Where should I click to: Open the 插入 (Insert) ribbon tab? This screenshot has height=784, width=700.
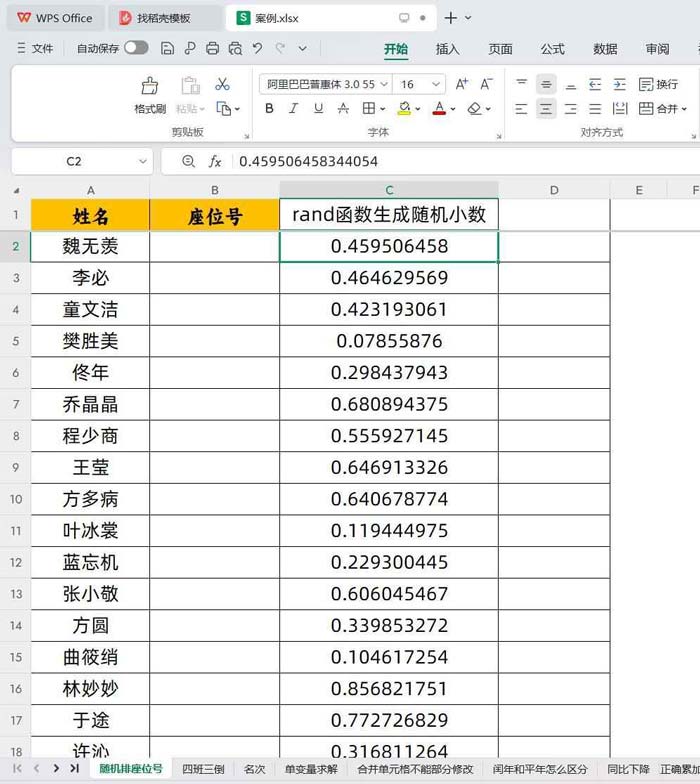click(448, 48)
